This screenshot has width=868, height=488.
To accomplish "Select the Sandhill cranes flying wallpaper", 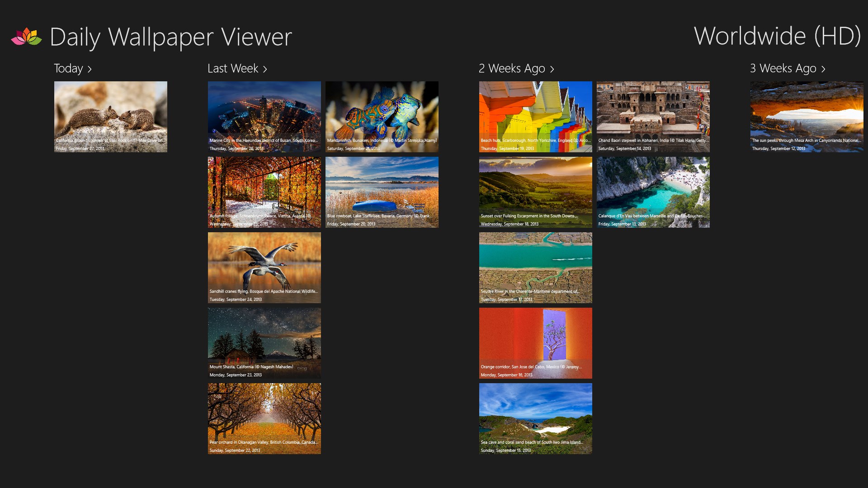I will point(264,267).
